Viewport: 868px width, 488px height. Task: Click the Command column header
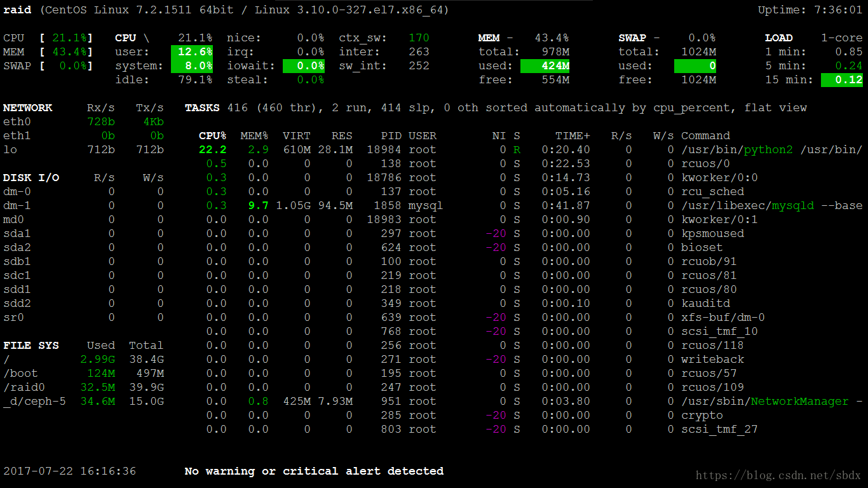click(x=705, y=136)
